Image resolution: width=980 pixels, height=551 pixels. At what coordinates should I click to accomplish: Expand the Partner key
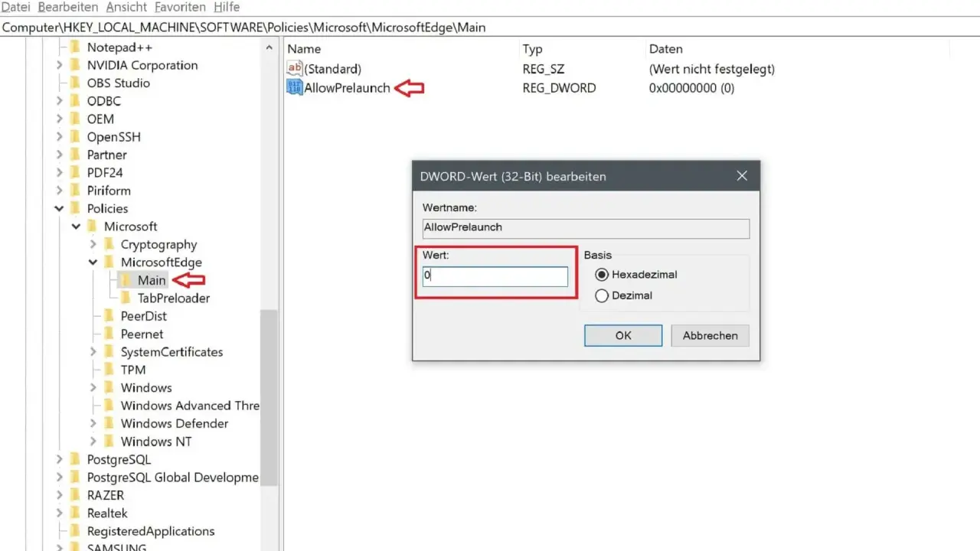(60, 155)
